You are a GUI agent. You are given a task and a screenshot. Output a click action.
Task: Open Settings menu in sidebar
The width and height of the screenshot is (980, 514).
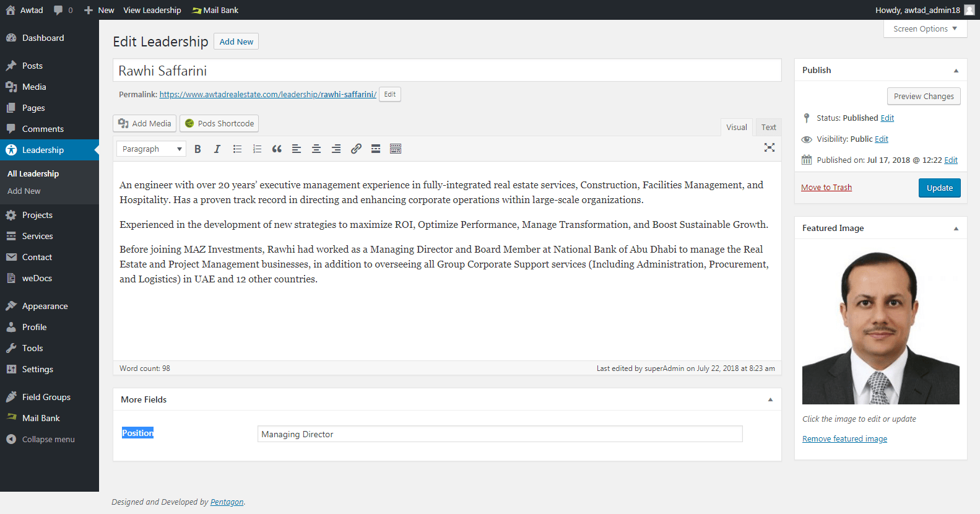click(50, 369)
